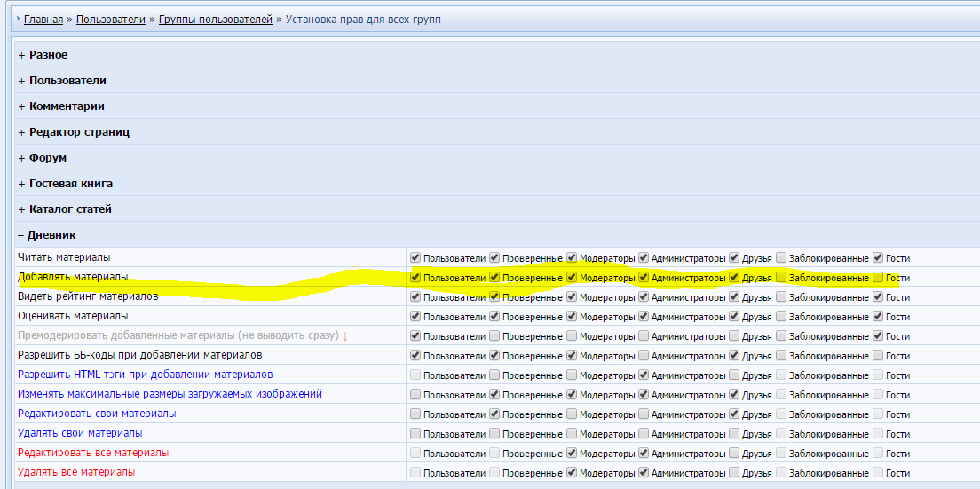
Task: Uncheck Администраторы for Оценивать материалы
Action: pos(644,317)
